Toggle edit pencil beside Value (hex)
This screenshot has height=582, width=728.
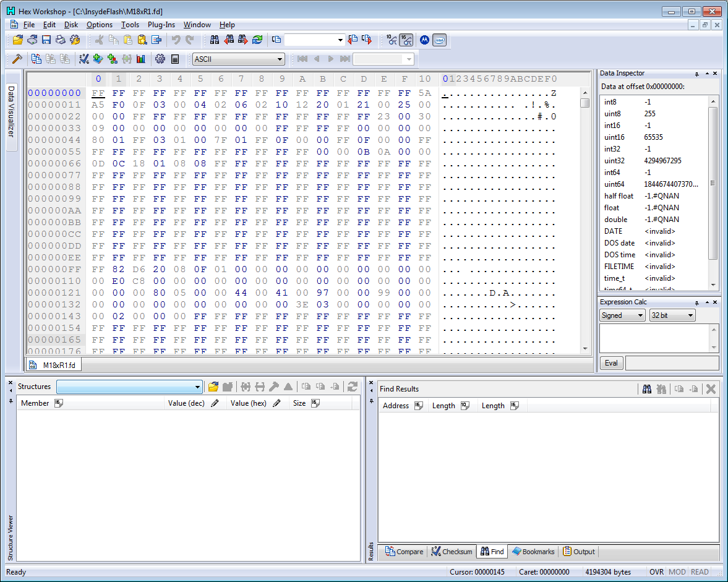point(276,403)
